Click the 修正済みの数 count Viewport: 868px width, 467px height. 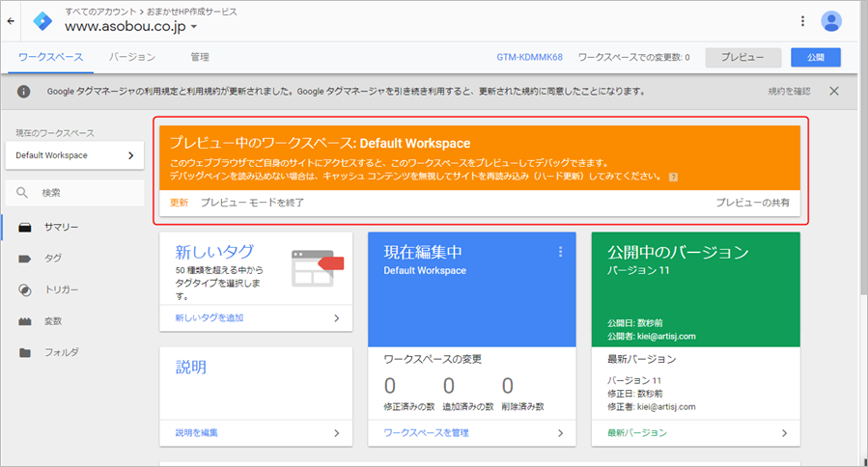[390, 386]
